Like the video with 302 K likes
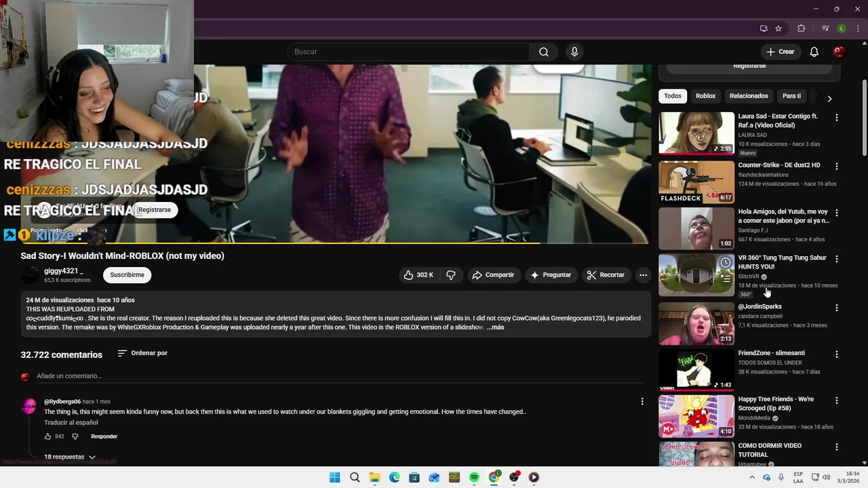The width and height of the screenshot is (868, 488). [x=418, y=275]
